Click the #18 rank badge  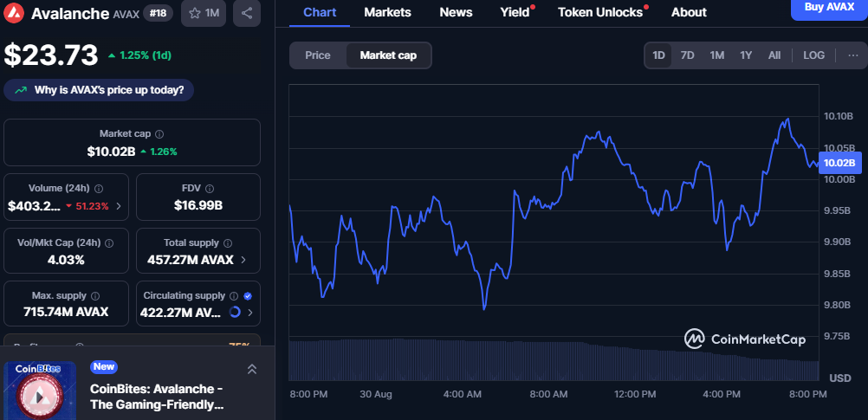click(x=158, y=13)
